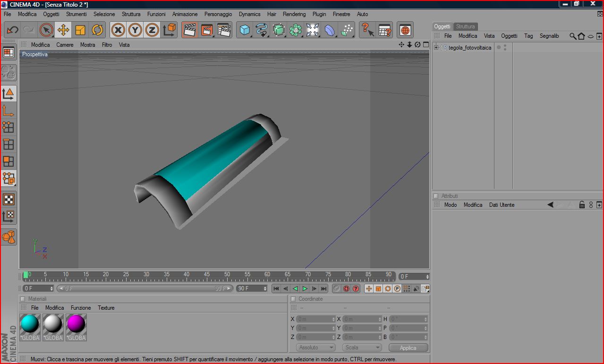Click the Undo arrow icon

[x=12, y=30]
